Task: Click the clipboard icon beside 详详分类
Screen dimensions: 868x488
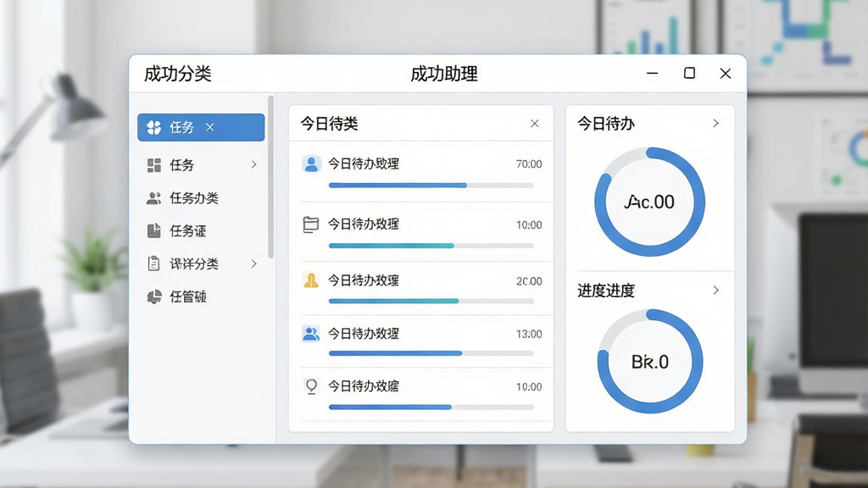Action: [x=154, y=263]
